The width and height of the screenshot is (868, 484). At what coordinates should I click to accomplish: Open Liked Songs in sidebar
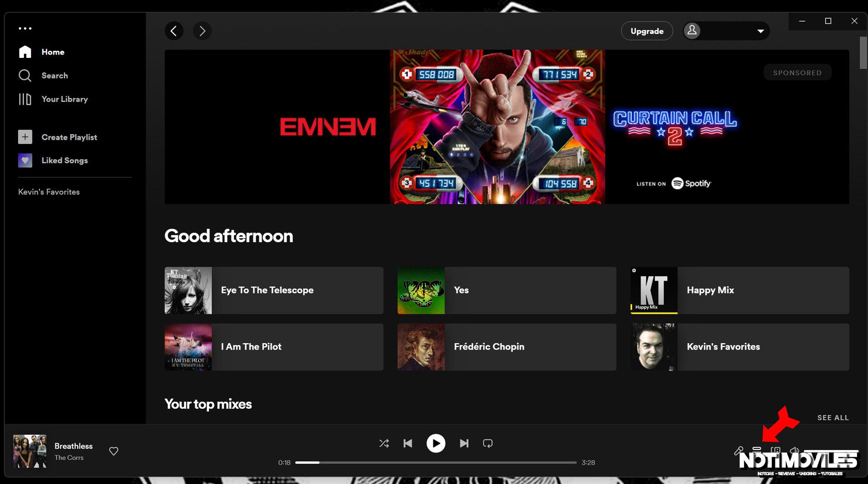(x=64, y=161)
